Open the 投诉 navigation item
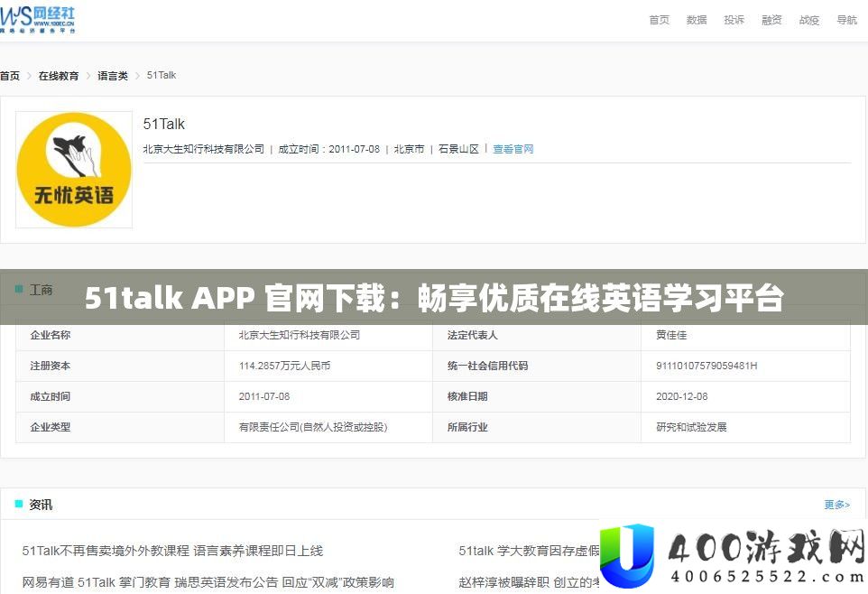Screen dimensions: 868x594 tap(734, 20)
